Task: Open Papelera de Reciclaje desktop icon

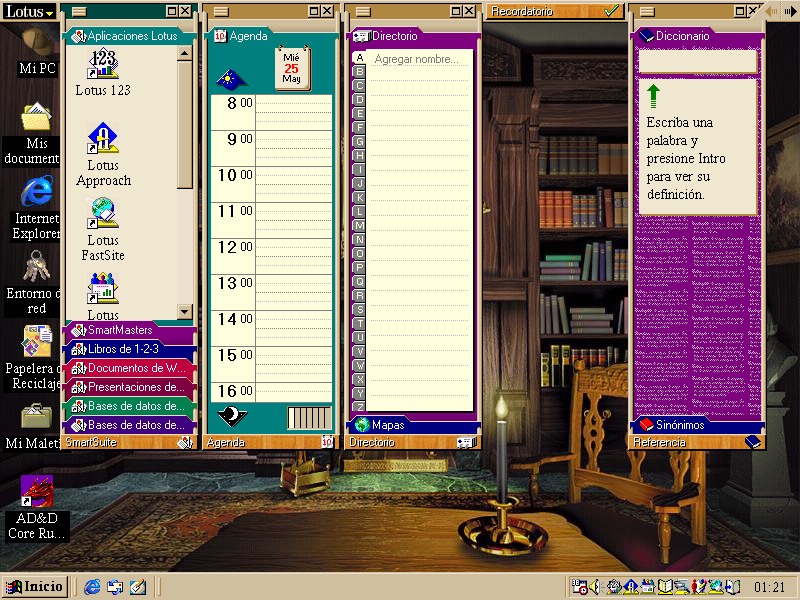Action: tap(35, 358)
